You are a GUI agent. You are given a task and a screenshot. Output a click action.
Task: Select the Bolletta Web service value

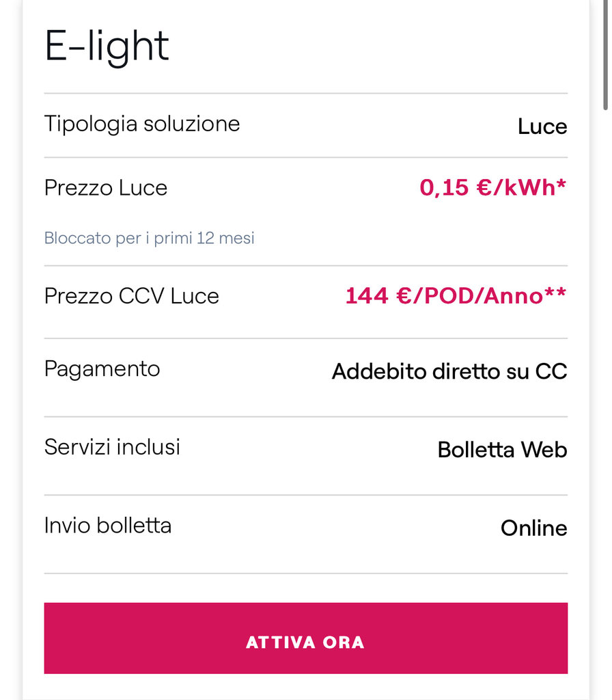click(502, 450)
